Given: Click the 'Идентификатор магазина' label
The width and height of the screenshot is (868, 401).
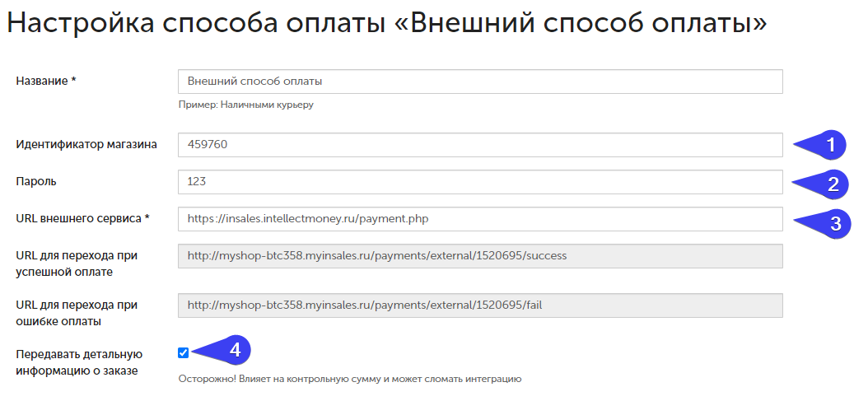Looking at the screenshot, I should coord(86,145).
